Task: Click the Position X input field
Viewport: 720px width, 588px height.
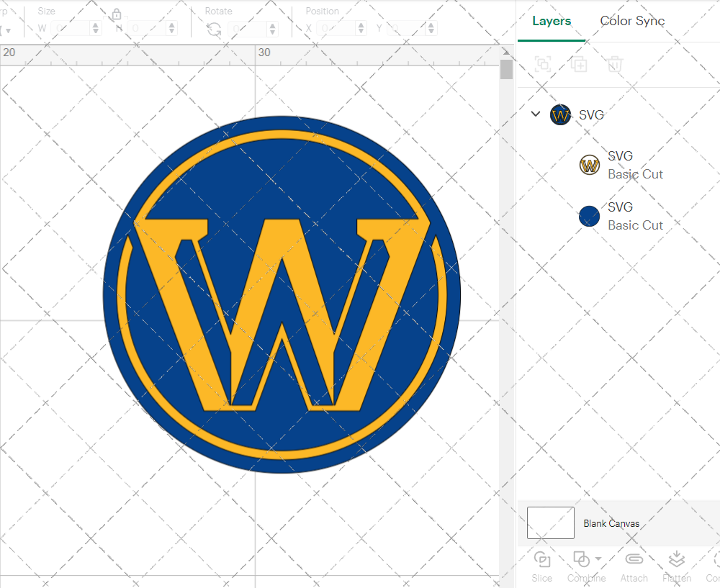Action: point(336,29)
